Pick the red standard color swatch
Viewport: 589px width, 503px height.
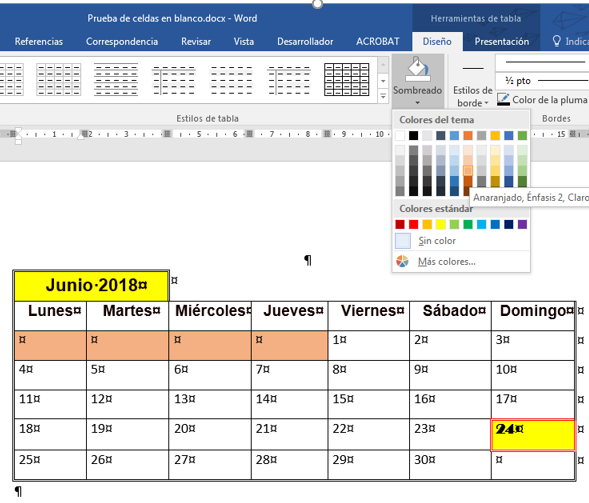pos(414,224)
